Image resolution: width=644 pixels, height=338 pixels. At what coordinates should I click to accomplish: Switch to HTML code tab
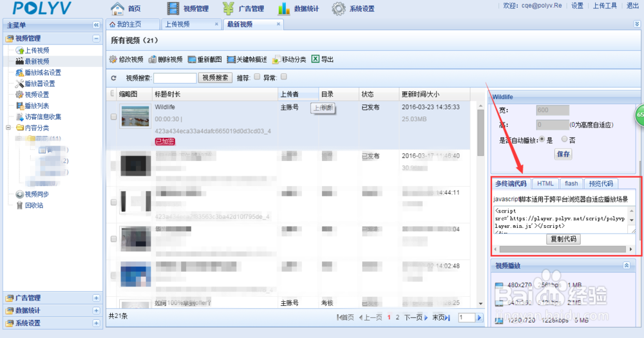(545, 183)
